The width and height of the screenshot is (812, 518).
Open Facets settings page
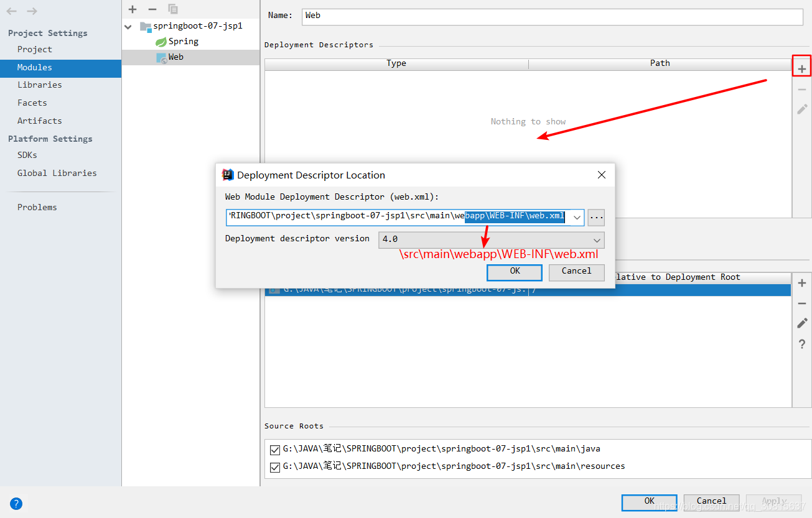coord(32,103)
